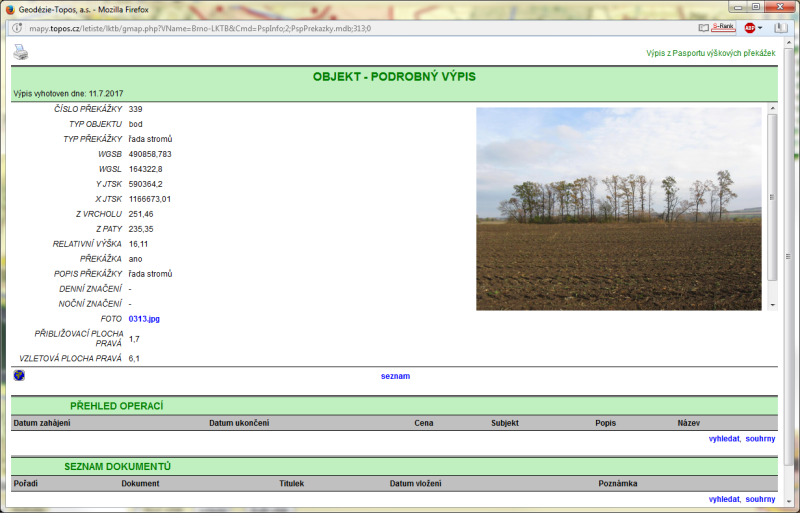Click the Z PATY value 235,35
Viewport: 800px width, 513px height.
[141, 229]
